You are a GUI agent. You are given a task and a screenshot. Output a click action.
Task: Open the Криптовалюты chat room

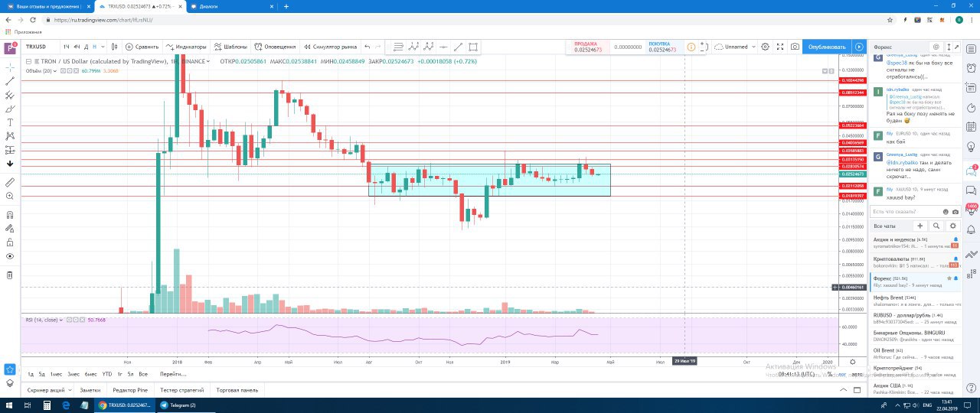point(916,262)
